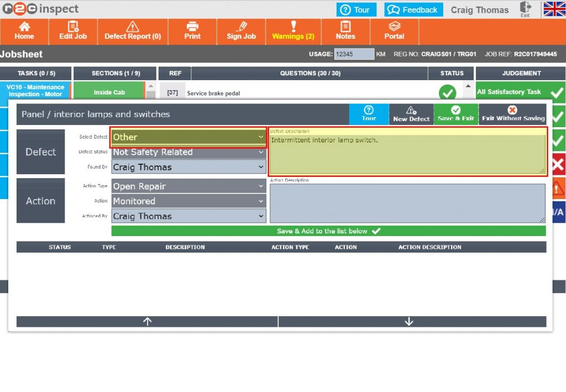Image resolution: width=566 pixels, height=392 pixels.
Task: Open the Select Defect dropdown showing Other
Action: pyautogui.click(x=188, y=137)
